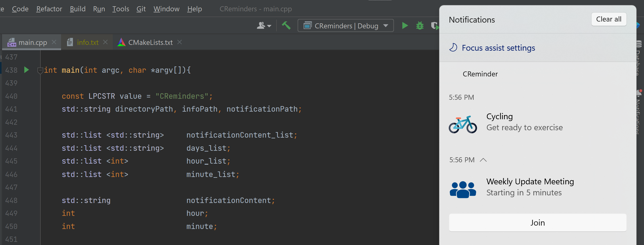Click the green Run button in toolbar

click(405, 26)
